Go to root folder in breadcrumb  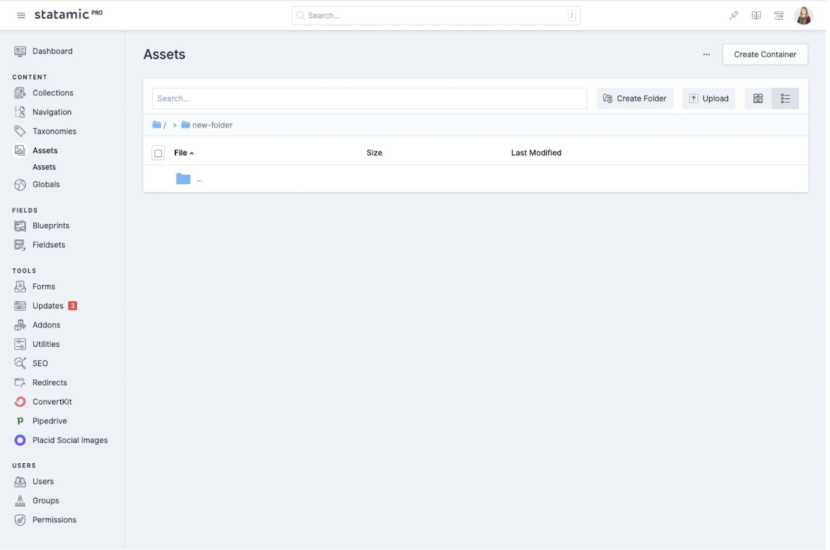[x=159, y=125]
